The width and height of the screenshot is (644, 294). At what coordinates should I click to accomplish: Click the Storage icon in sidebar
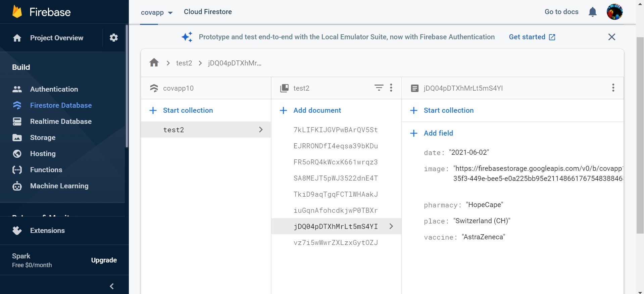pyautogui.click(x=17, y=138)
